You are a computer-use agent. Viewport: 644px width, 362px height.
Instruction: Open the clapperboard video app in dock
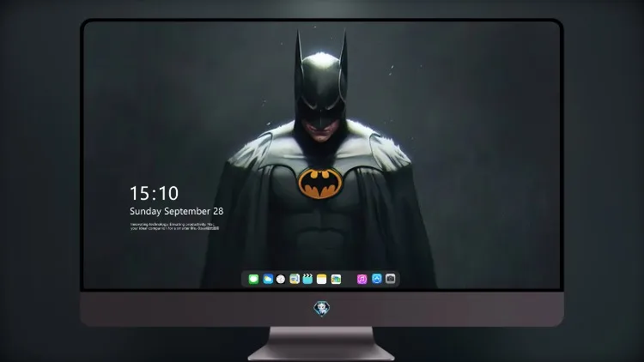307,279
